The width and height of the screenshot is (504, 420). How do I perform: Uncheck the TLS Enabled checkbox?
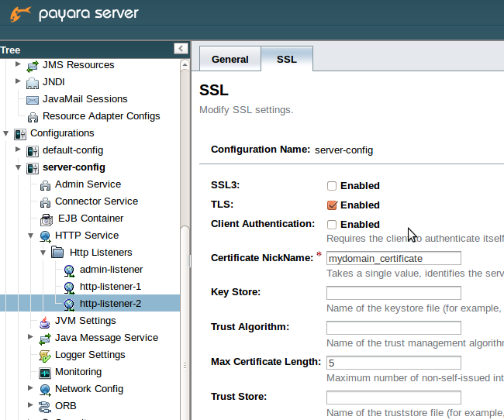coord(332,205)
